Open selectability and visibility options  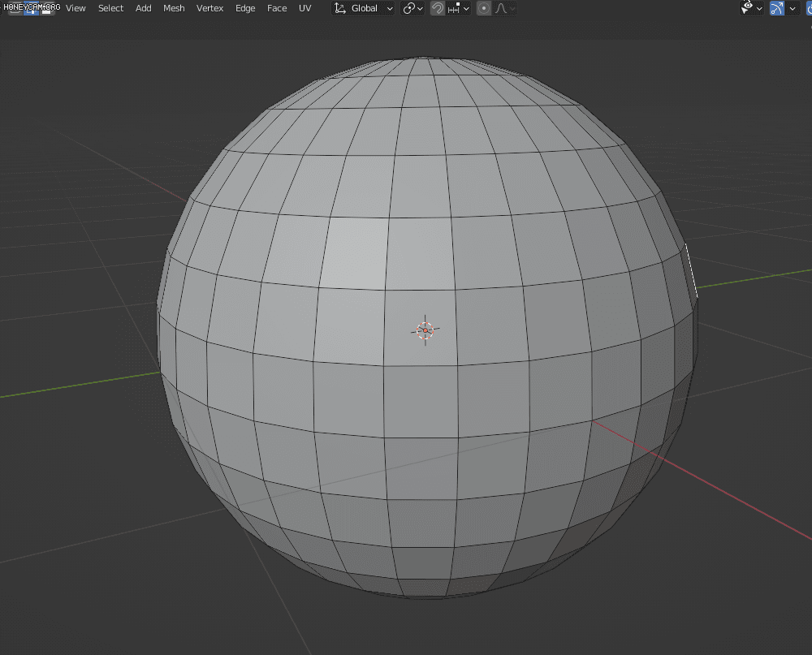pos(751,8)
